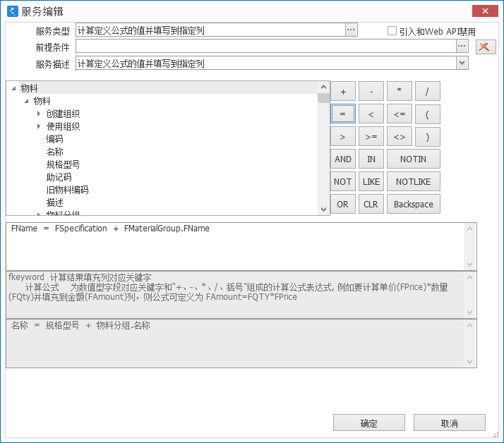The image size is (504, 443).
Task: Click the Backspace button
Action: [414, 204]
